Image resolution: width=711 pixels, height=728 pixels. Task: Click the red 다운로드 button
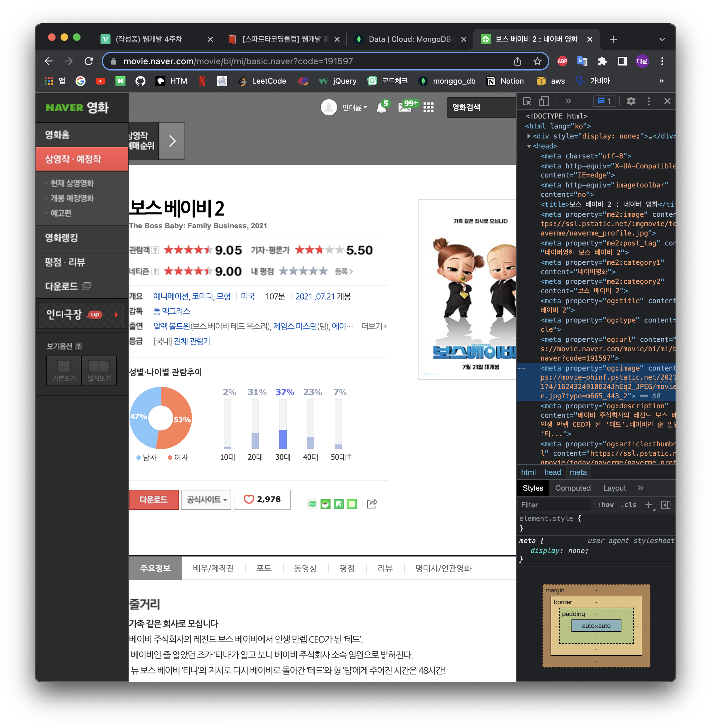pyautogui.click(x=154, y=499)
